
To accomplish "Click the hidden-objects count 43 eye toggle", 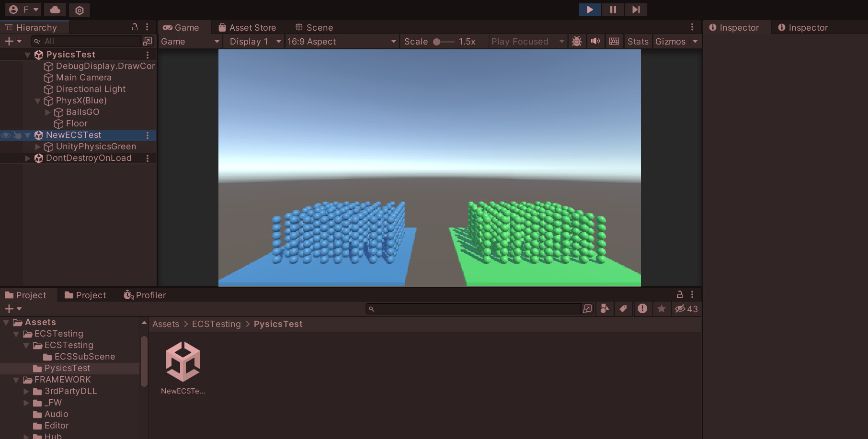I will pos(686,309).
